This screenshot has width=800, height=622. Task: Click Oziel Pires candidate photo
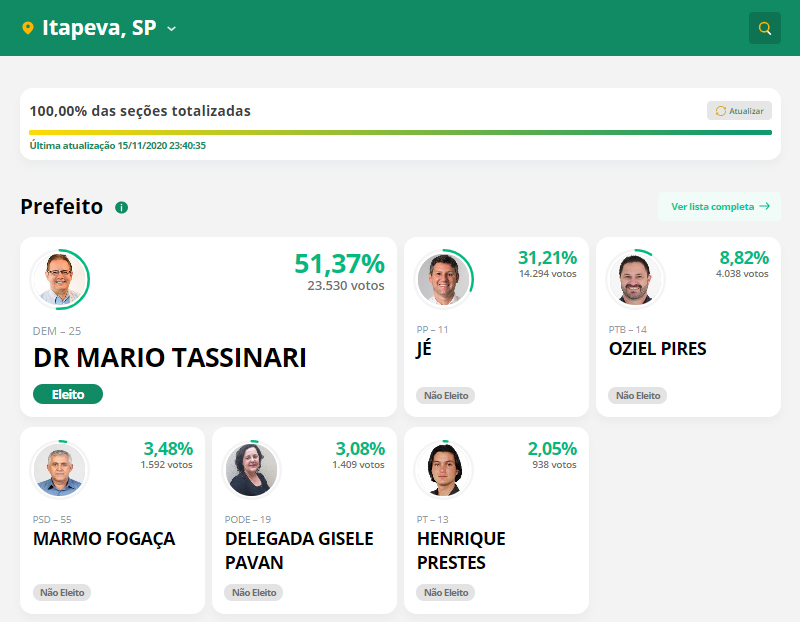click(635, 279)
